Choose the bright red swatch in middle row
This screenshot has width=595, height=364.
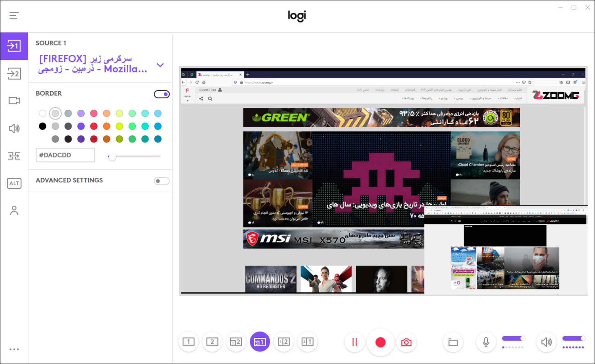pyautogui.click(x=94, y=126)
